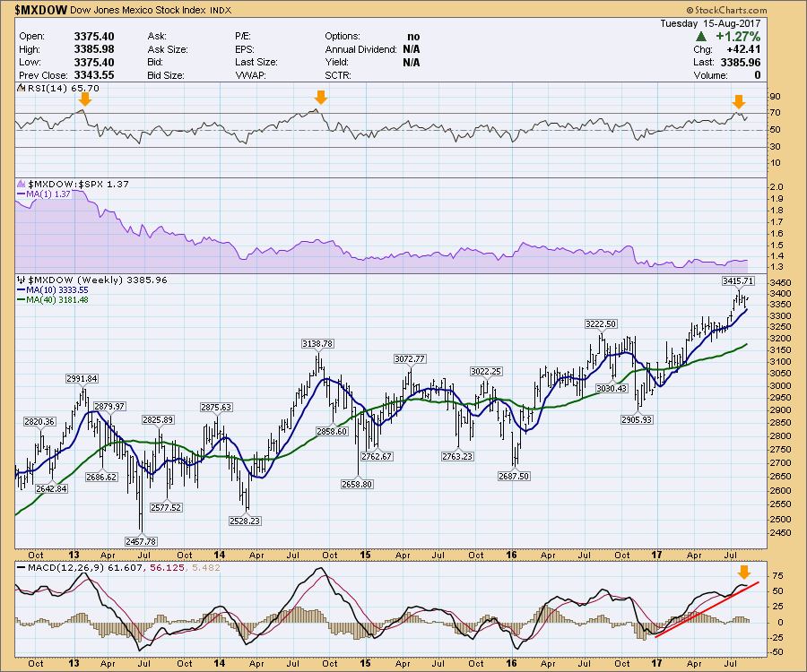
Task: Click the 2879.97 price label
Action: (109, 406)
